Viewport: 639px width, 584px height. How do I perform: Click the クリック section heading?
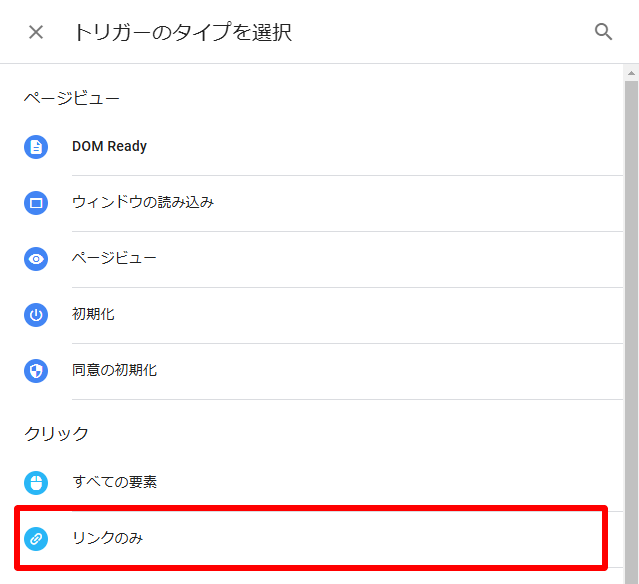point(56,434)
